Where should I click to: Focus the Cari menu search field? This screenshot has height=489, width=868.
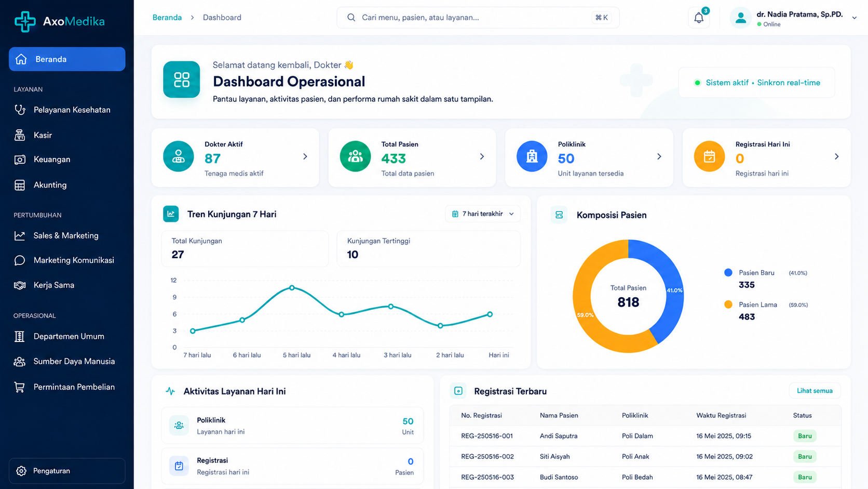[478, 18]
